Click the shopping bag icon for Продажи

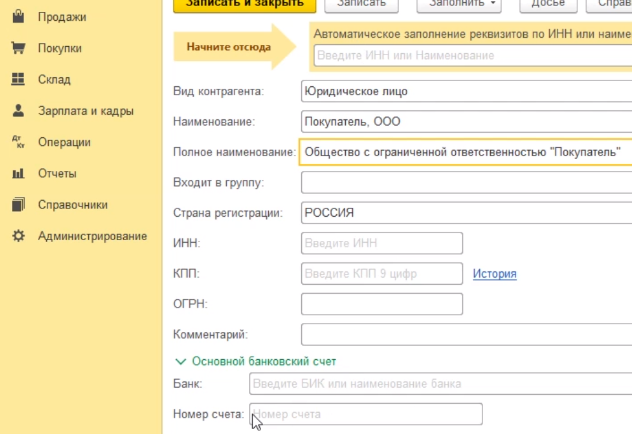[18, 17]
